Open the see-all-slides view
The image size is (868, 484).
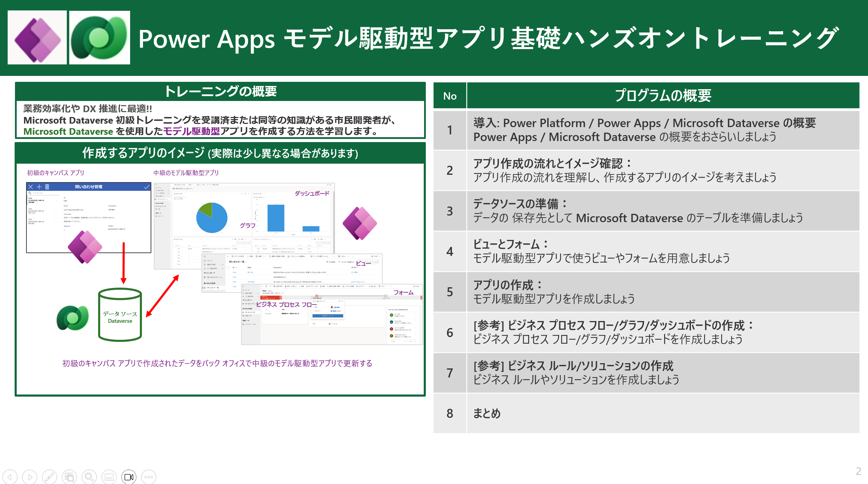point(69,477)
